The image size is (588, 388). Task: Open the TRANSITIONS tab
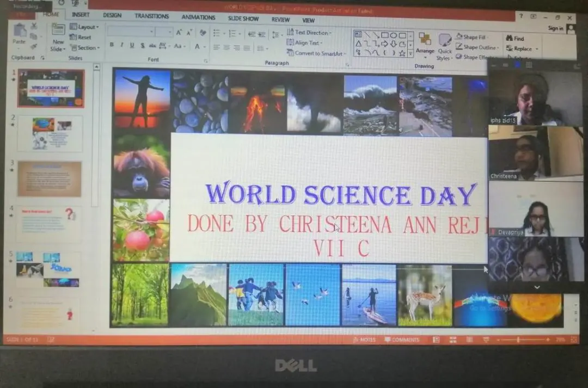click(x=152, y=16)
